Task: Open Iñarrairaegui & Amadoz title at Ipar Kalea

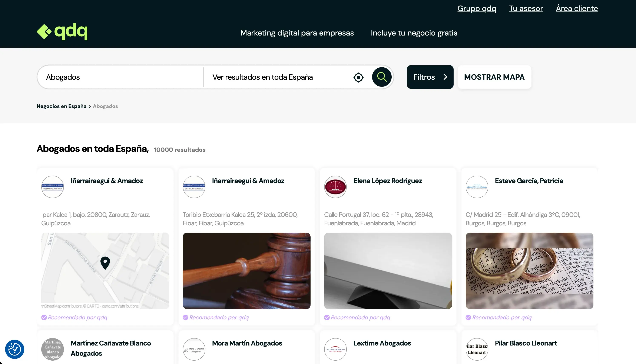Action: tap(107, 181)
